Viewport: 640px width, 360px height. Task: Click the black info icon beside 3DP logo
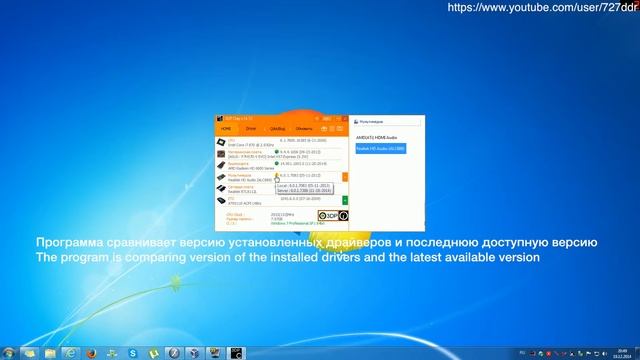(343, 216)
